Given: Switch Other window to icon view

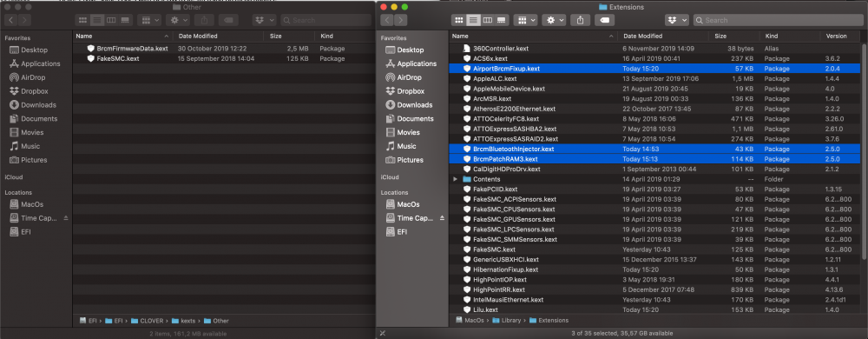Looking at the screenshot, I should point(82,20).
